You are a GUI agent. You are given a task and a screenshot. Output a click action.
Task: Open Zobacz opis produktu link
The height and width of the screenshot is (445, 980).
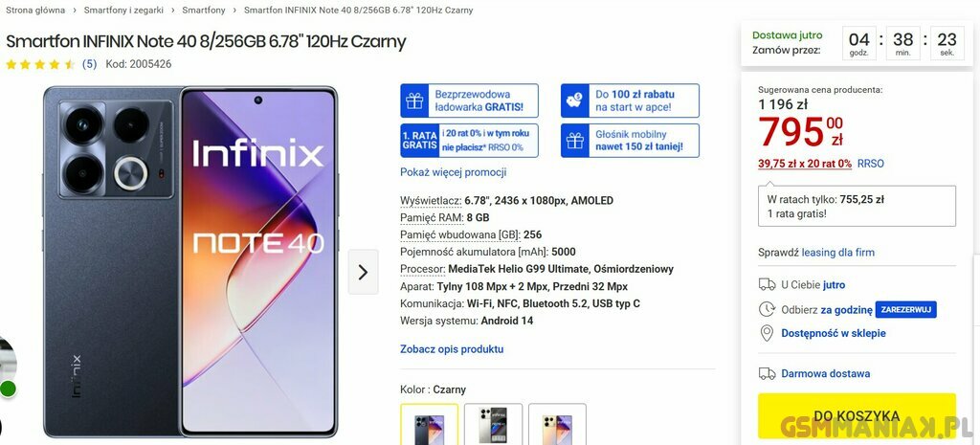click(452, 349)
